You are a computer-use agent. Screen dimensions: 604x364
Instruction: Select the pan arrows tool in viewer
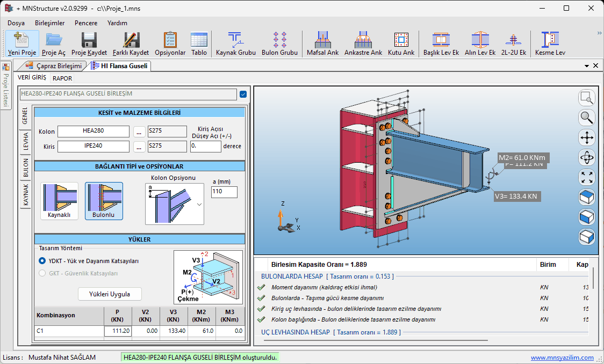pos(587,137)
